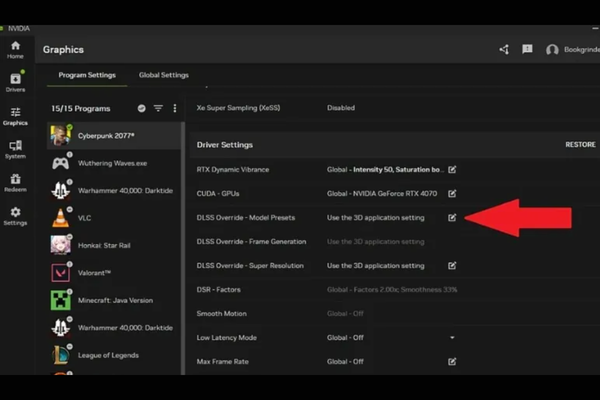This screenshot has width=600, height=400.
Task: Select Minecraft: Java Version program
Action: [114, 300]
